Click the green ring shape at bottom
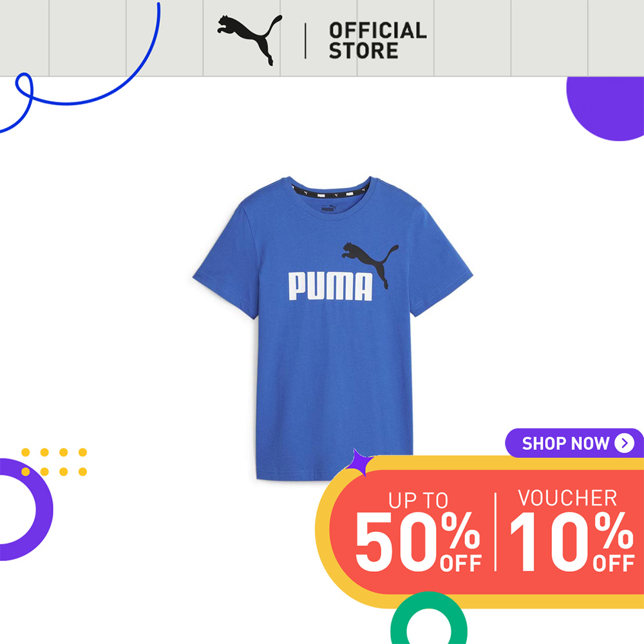644x644 pixels. 428,619
